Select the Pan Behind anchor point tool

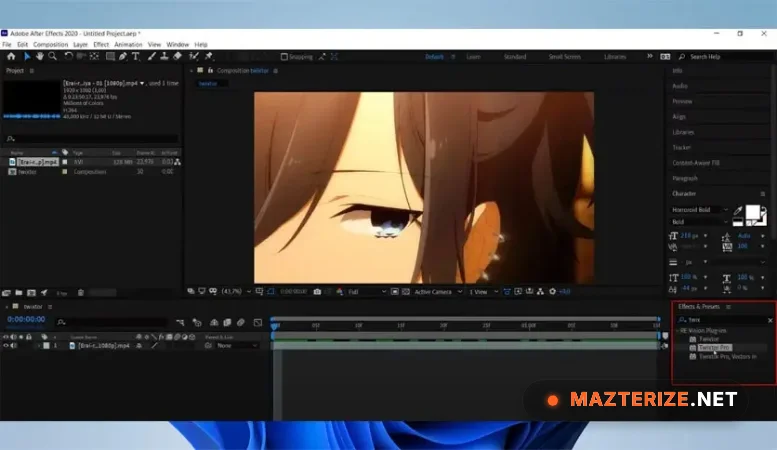(94, 56)
